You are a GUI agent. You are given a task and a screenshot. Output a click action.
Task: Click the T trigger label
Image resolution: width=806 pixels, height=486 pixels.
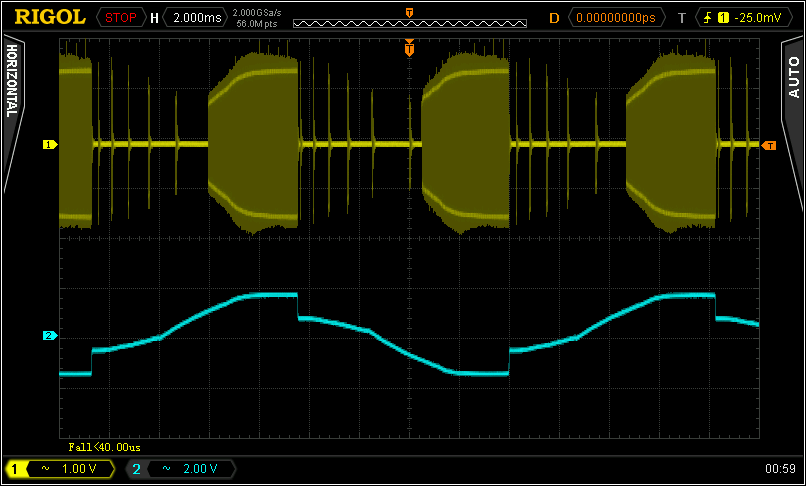tap(682, 18)
